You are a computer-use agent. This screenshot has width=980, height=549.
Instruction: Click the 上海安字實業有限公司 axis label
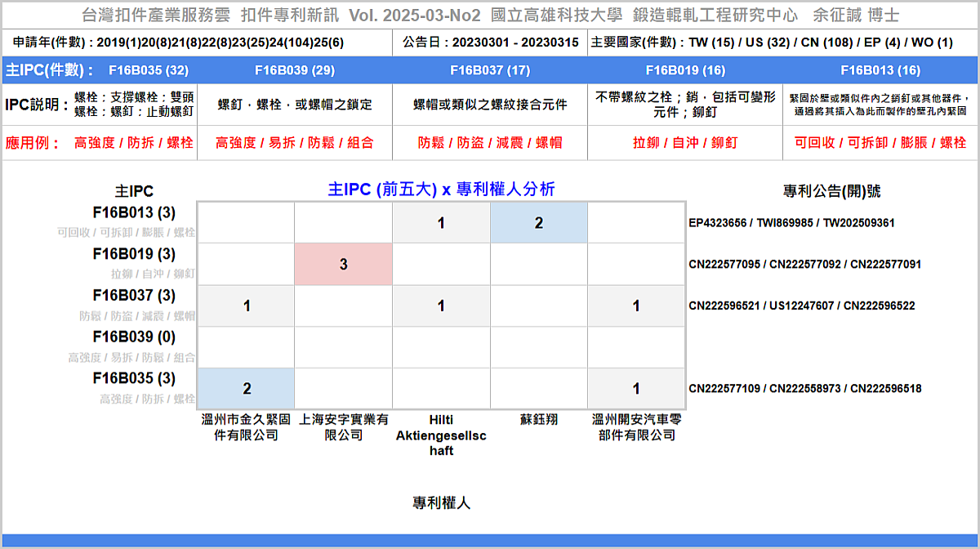tap(344, 427)
